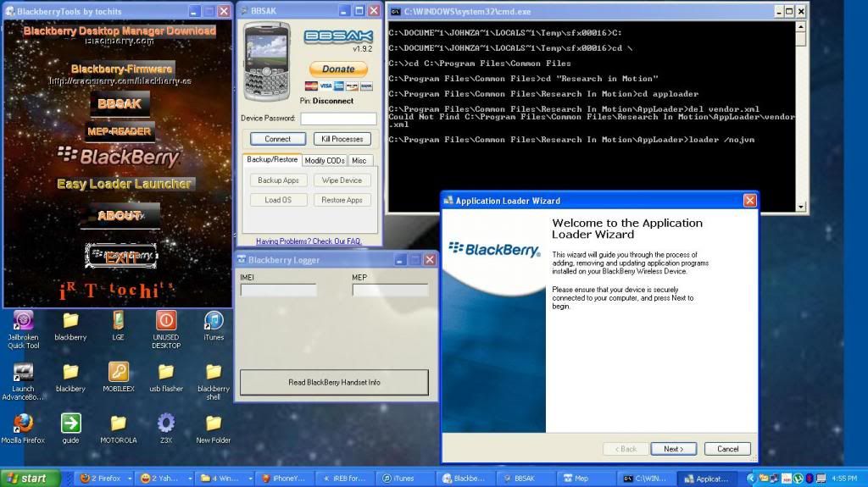Click the credit card icons under Donate
This screenshot has width=868, height=487.
click(x=339, y=86)
